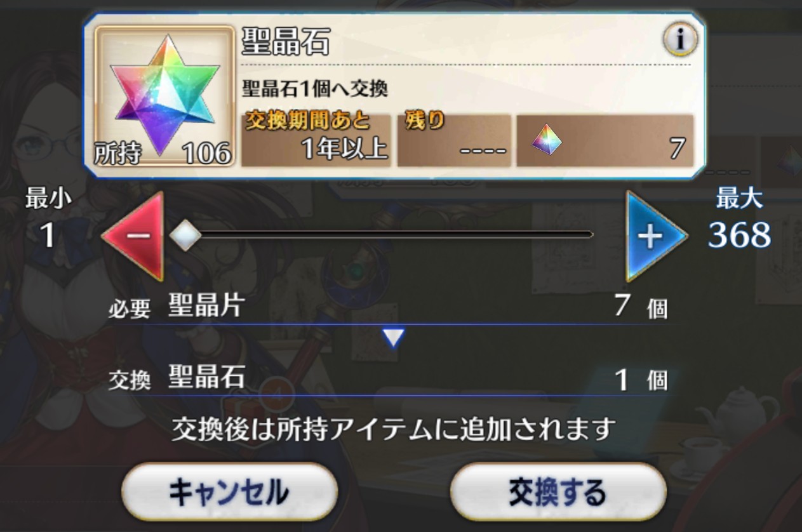Click the 交換 聖晶石 1個 row

(389, 379)
